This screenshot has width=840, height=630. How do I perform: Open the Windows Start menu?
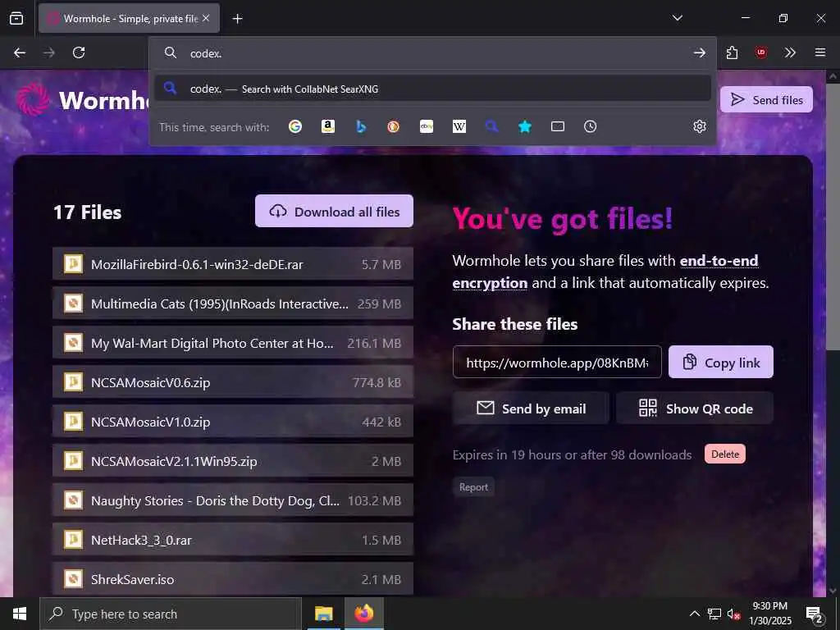20,614
